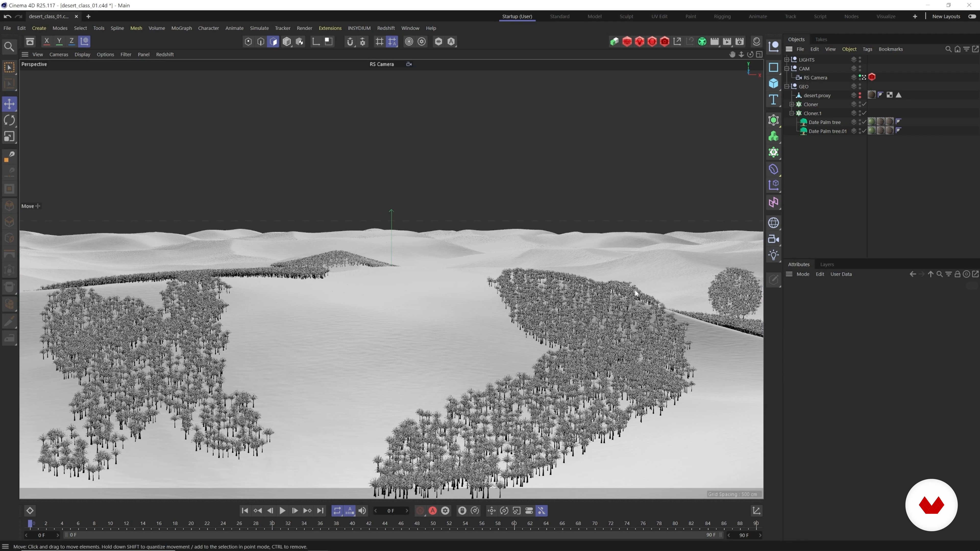Activate the Move tool
This screenshot has width=980, height=551.
(9, 104)
